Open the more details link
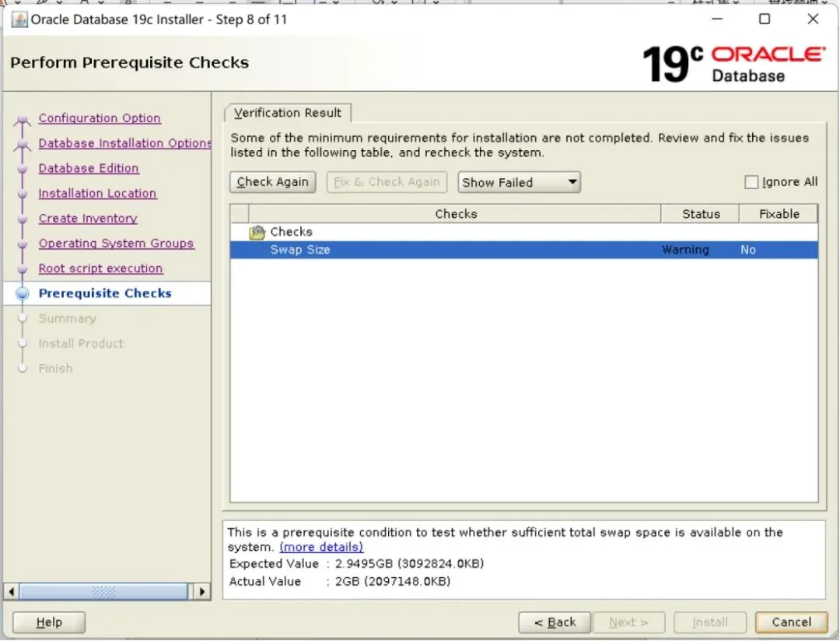Image resolution: width=840 pixels, height=641 pixels. click(321, 547)
